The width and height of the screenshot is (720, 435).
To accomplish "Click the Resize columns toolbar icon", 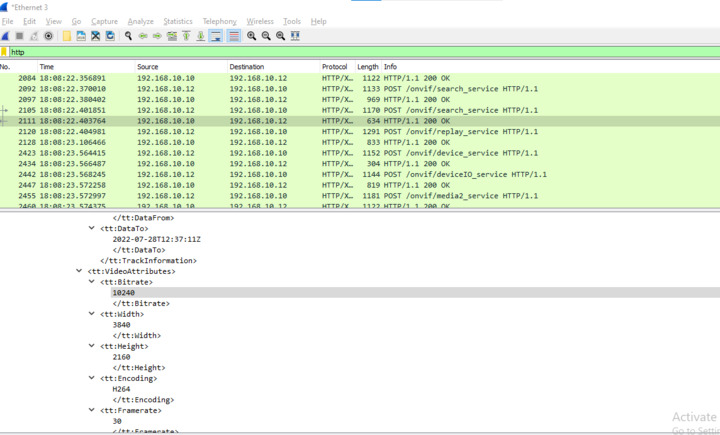I will tap(295, 36).
